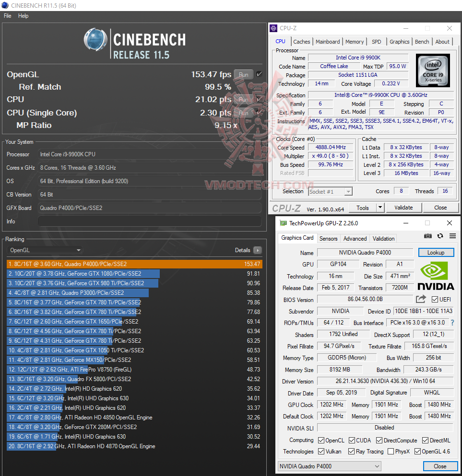
Task: Click the BIOS share/export arrow icon
Action: 421,299
